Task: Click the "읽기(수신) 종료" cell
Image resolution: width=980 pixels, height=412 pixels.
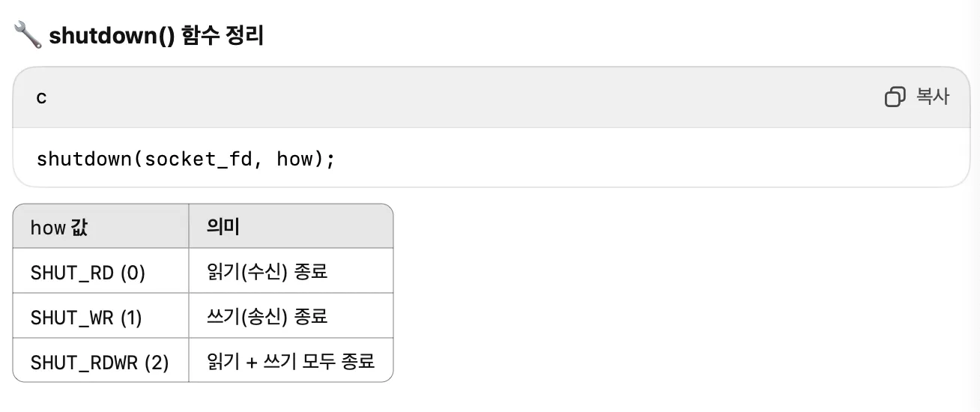Action: [x=267, y=272]
